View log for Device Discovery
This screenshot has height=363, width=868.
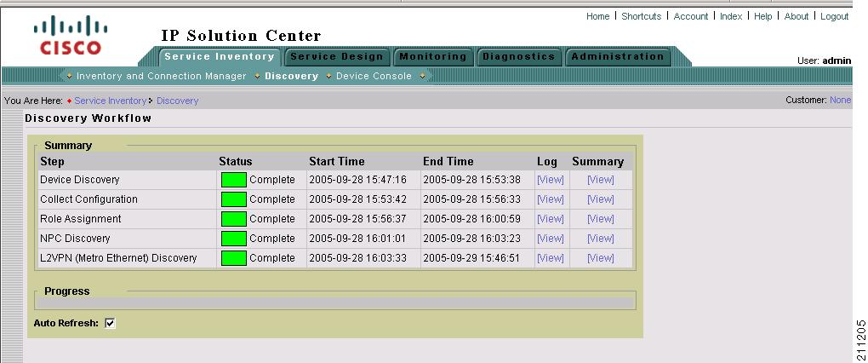(551, 180)
